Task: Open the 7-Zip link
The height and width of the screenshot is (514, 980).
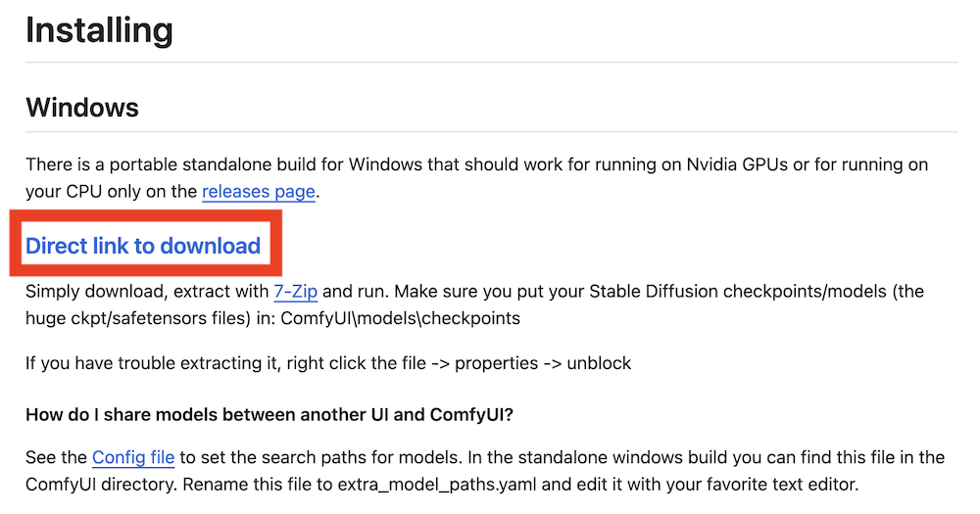Action: 295,292
